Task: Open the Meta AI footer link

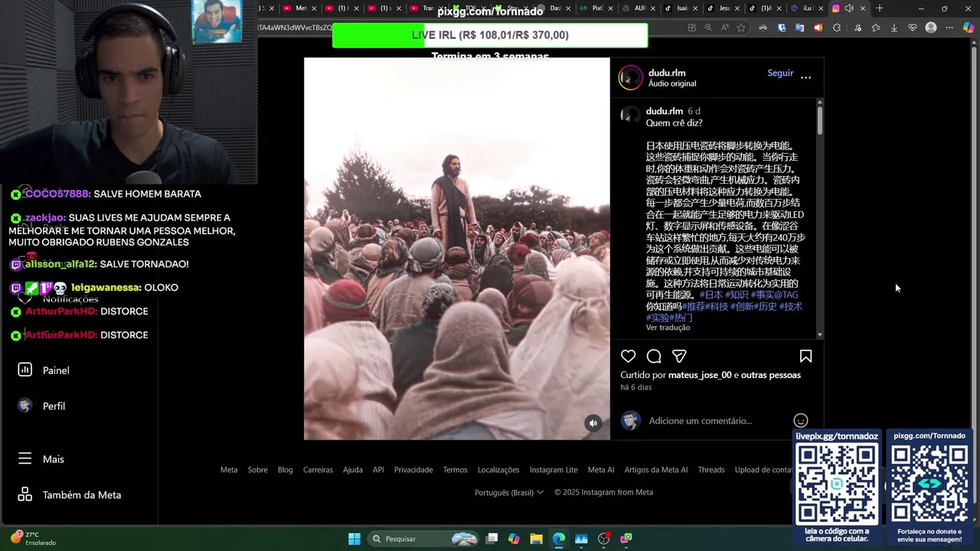Action: pos(601,470)
